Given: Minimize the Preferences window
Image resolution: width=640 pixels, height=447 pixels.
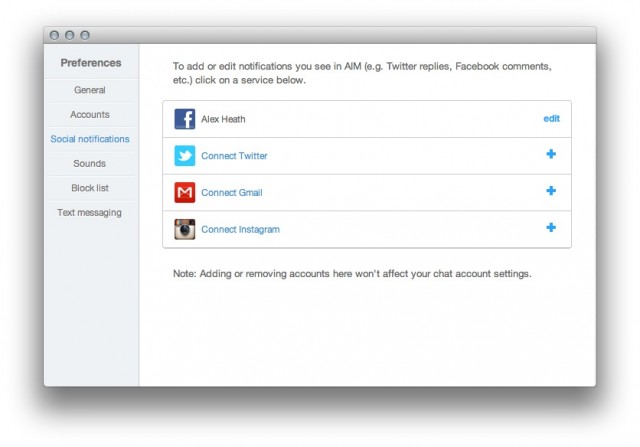Looking at the screenshot, I should [69, 35].
